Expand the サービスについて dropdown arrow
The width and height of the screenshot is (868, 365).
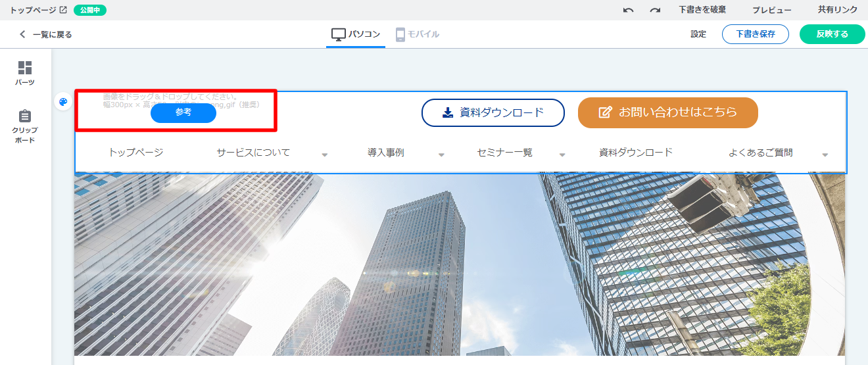click(325, 155)
